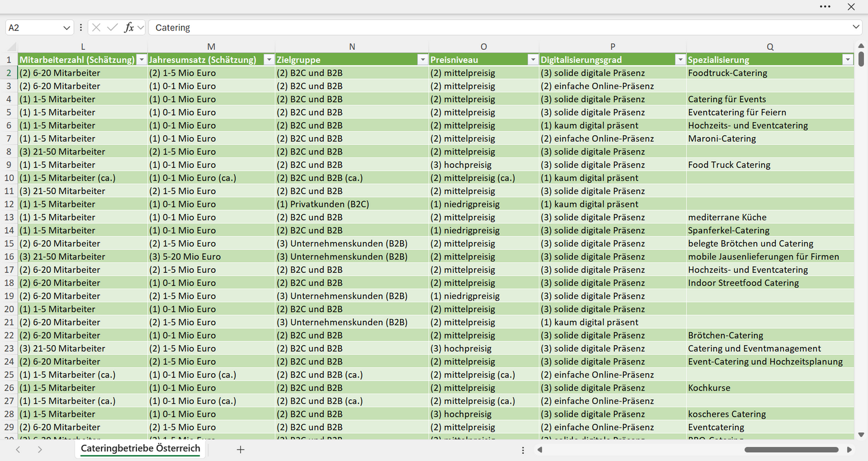Add a new sheet with plus icon

[240, 450]
